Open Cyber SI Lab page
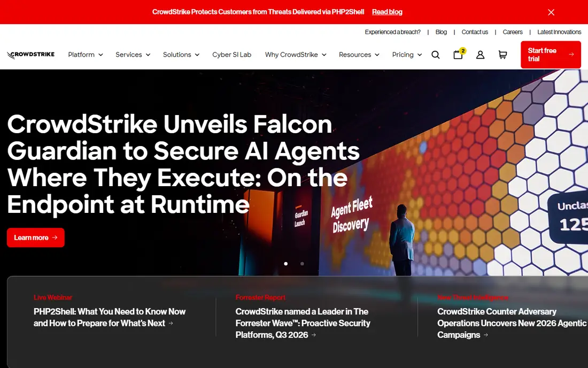588x368 pixels. (x=232, y=55)
